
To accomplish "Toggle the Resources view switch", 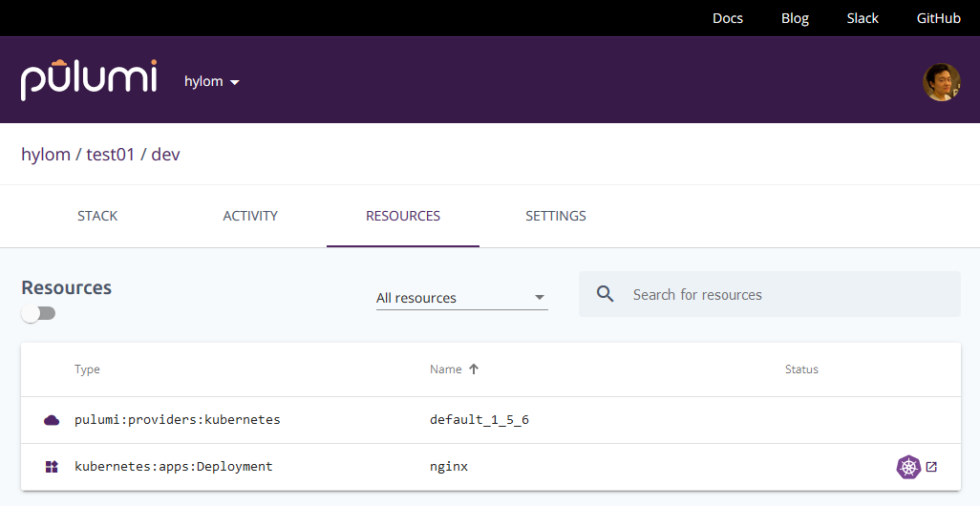I will [x=38, y=313].
